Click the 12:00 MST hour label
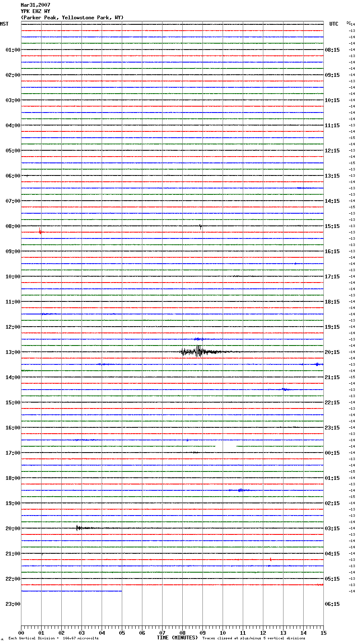 click(x=13, y=327)
